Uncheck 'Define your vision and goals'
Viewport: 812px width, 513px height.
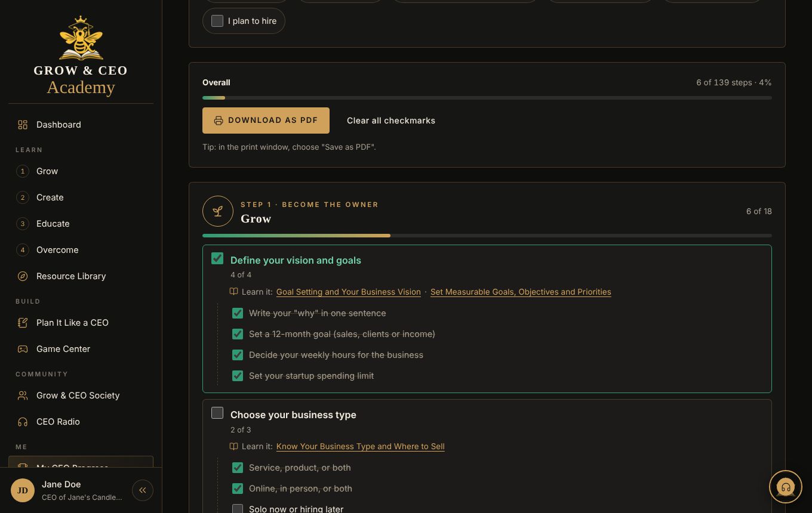[x=217, y=258]
